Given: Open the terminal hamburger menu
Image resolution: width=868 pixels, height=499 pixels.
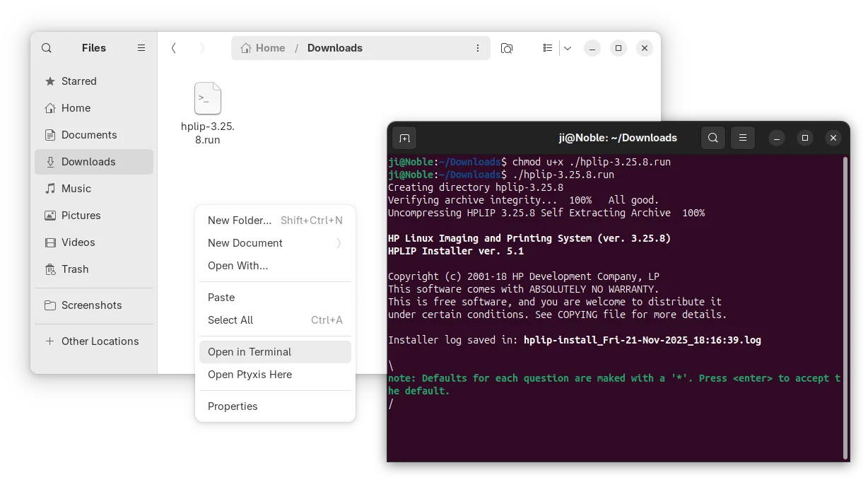Looking at the screenshot, I should [x=742, y=138].
